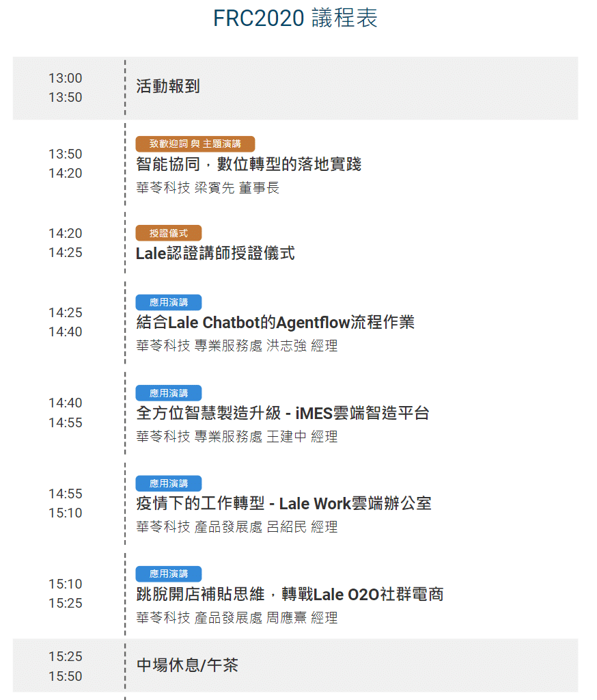Select speaker 周應熹 經理 line

(237, 618)
